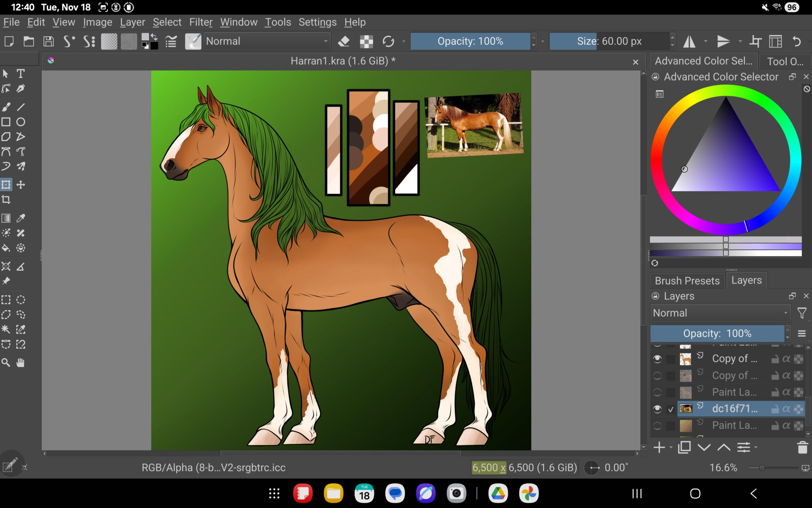Open brush blending mode Normal dropdown
The height and width of the screenshot is (508, 812).
point(267,41)
